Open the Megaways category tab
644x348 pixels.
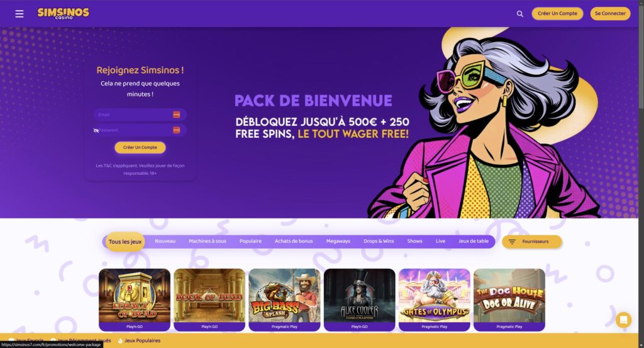pos(338,241)
